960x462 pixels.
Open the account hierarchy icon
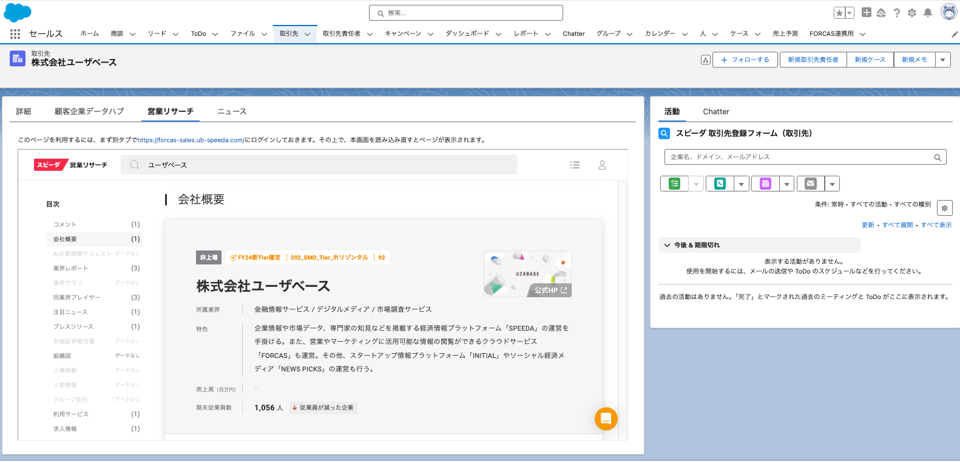pyautogui.click(x=705, y=60)
